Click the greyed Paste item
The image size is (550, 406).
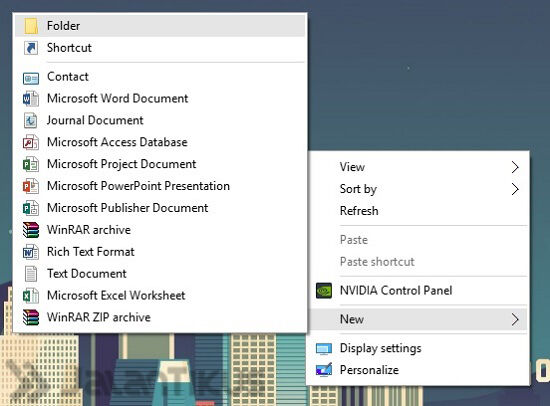[x=418, y=240]
